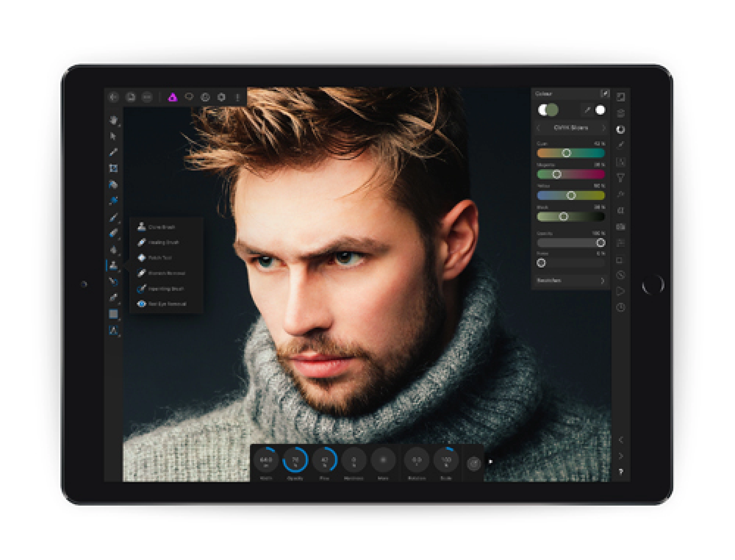
Task: Select the Crop tool icon
Action: (113, 168)
